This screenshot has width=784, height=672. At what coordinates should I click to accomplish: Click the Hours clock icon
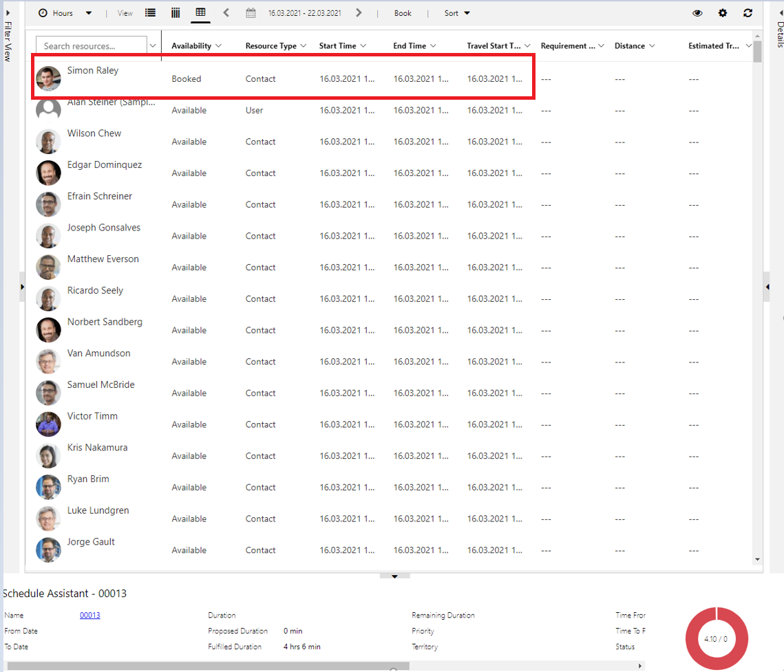(x=43, y=13)
